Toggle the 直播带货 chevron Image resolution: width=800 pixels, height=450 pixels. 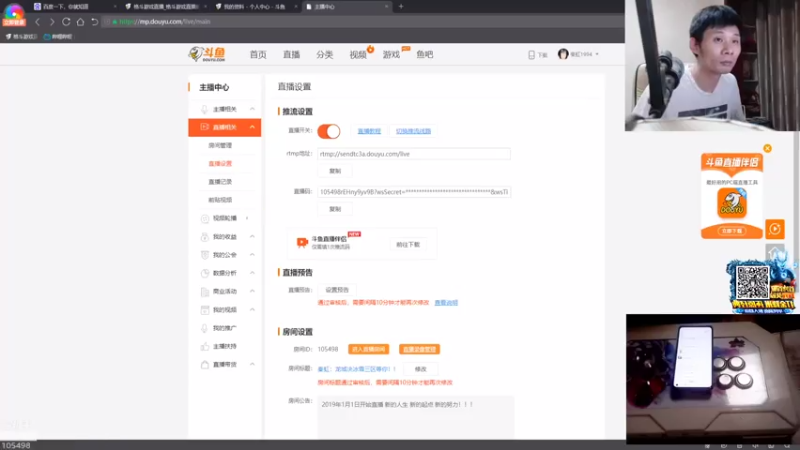click(252, 365)
